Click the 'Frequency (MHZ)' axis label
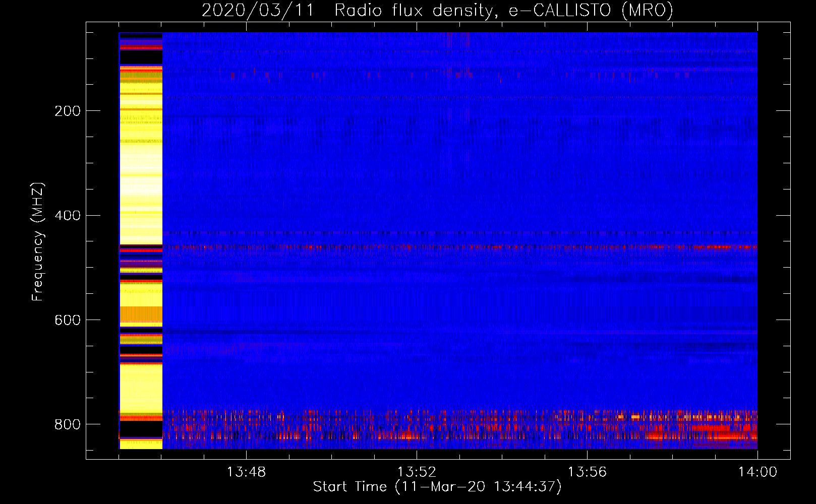The width and height of the screenshot is (816, 504). [37, 242]
